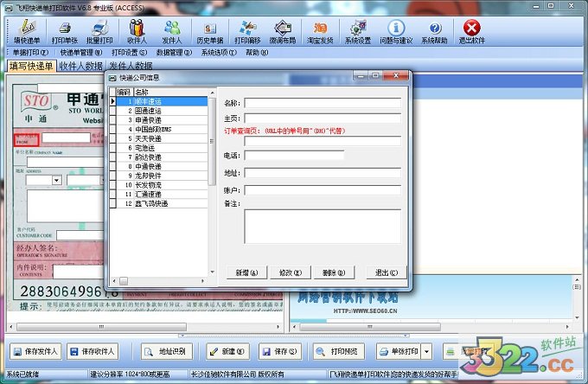588x384 pixels.
Task: Click the 淘宝发货 toolbar icon
Action: click(x=320, y=31)
